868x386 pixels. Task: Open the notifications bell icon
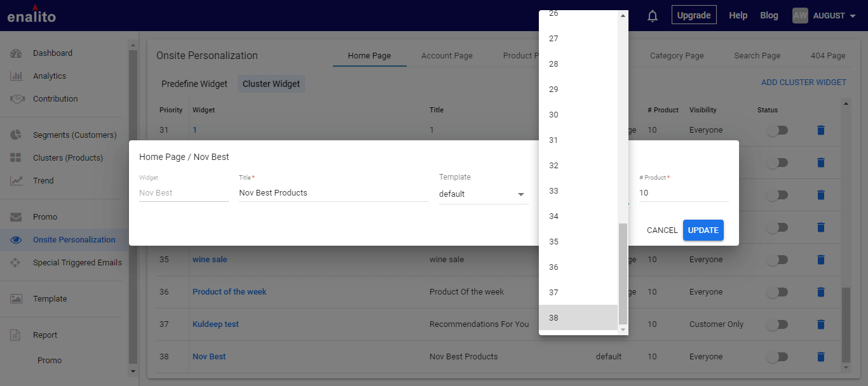[x=653, y=16]
